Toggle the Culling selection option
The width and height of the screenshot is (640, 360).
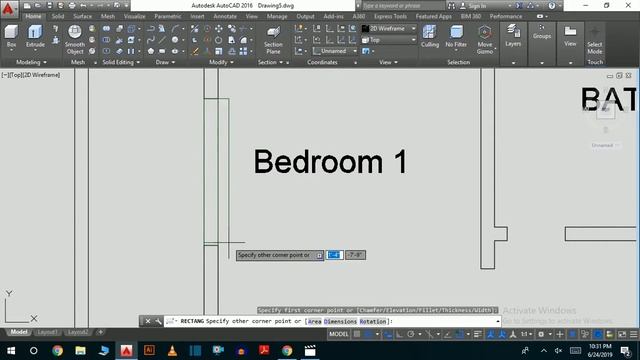[429, 36]
